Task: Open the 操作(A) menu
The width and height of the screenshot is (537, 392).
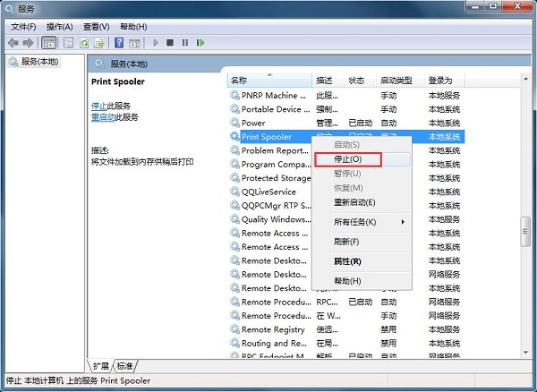Action: click(x=60, y=27)
